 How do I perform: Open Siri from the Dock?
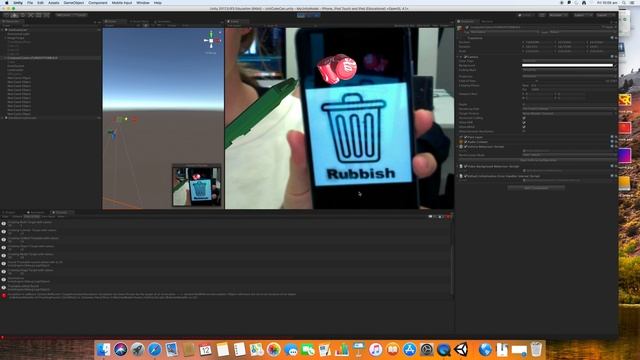(120, 350)
